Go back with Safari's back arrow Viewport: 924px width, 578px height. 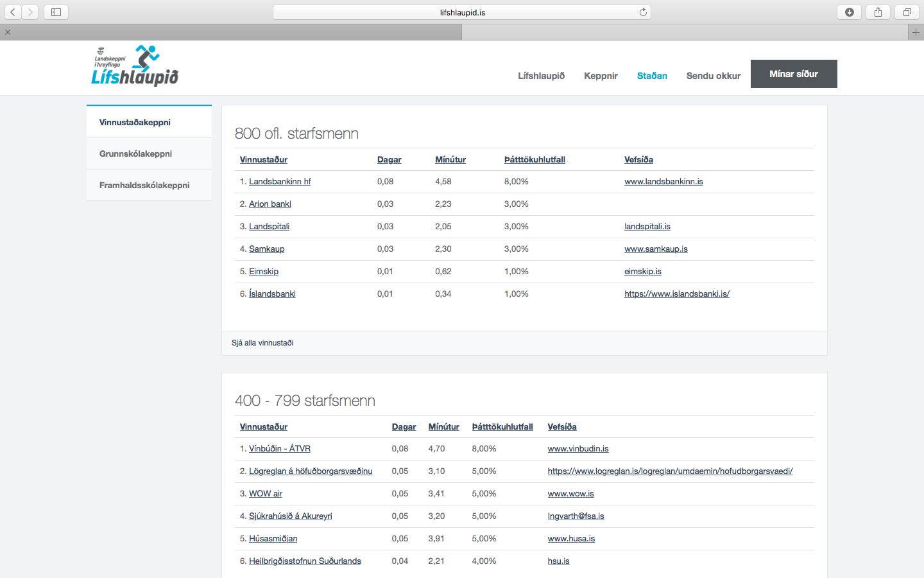13,12
